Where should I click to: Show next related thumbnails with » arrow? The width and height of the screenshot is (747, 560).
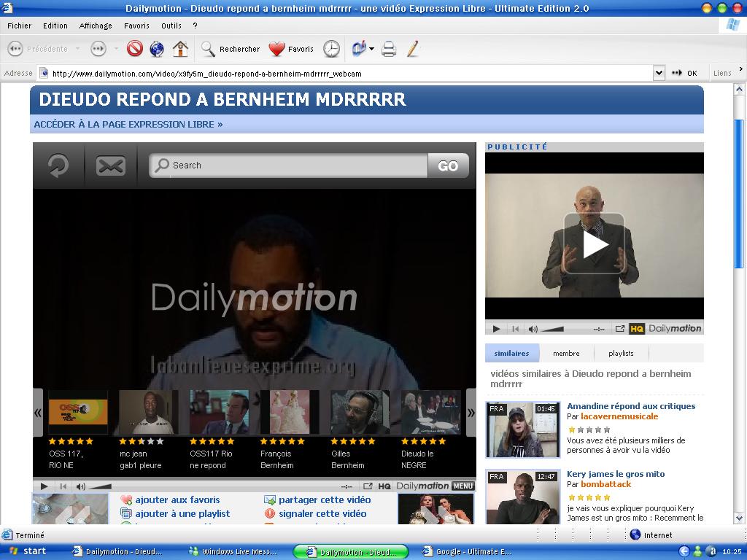(x=471, y=413)
